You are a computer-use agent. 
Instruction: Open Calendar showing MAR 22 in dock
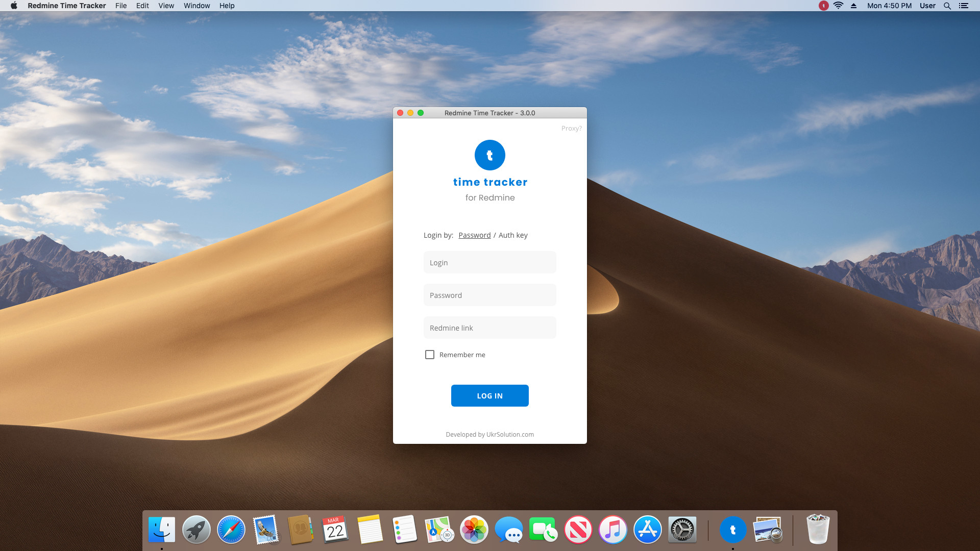click(335, 530)
